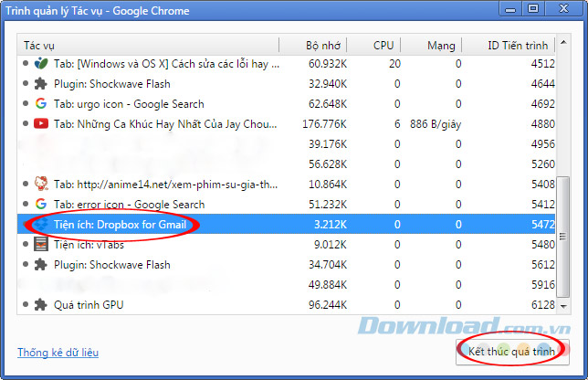Click Google icon beside urgo icon search tab
The width and height of the screenshot is (588, 380).
[41, 103]
